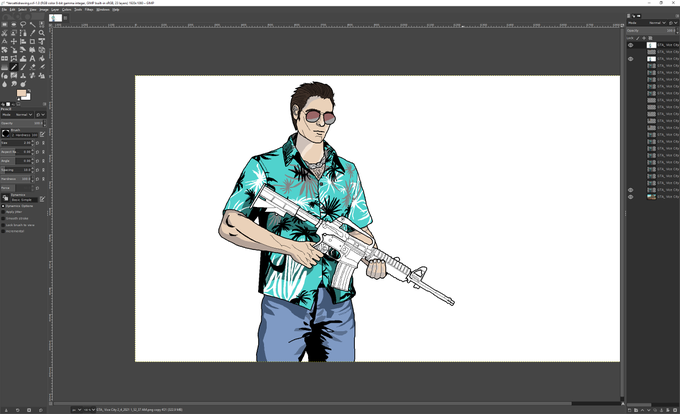The height and width of the screenshot is (414, 680).
Task: Open the Pencil paint Mode dropdown
Action: tap(17, 114)
